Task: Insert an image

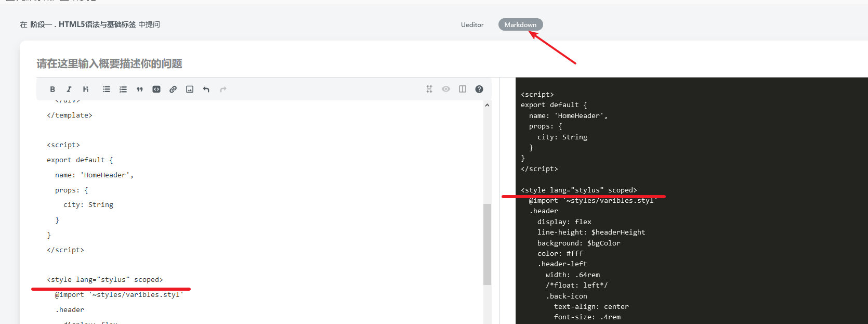Action: pyautogui.click(x=190, y=89)
